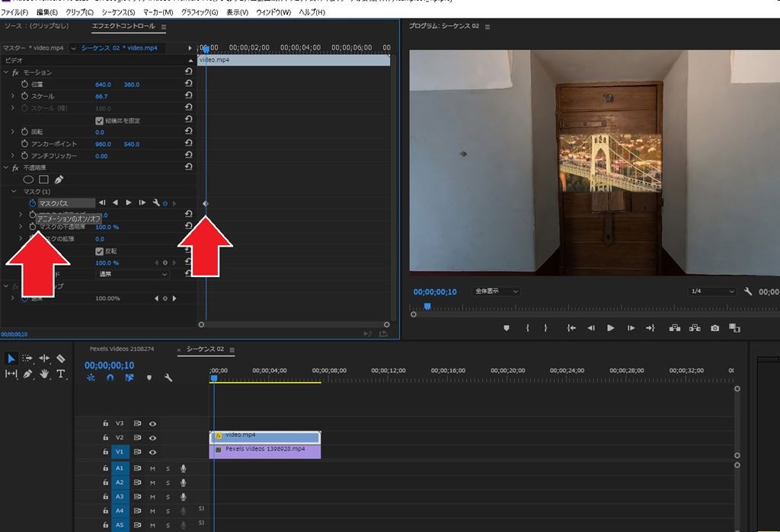This screenshot has height=532, width=780.
Task: Click Export Frame camera icon in Program monitor
Action: [x=714, y=328]
